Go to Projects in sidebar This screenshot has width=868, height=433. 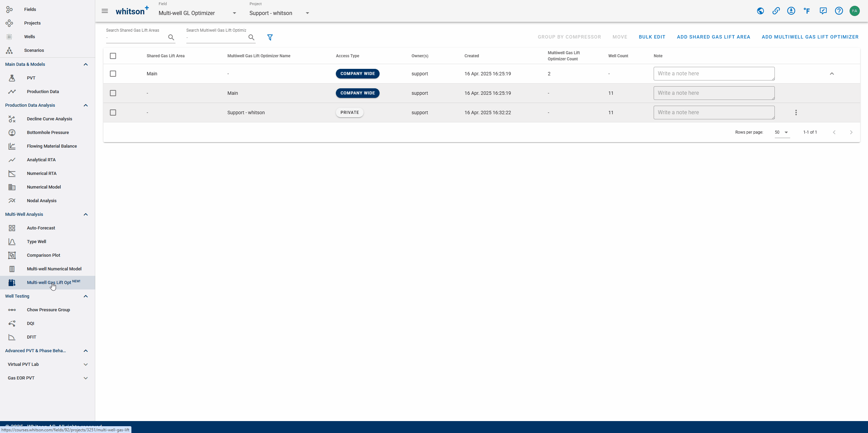point(47,23)
